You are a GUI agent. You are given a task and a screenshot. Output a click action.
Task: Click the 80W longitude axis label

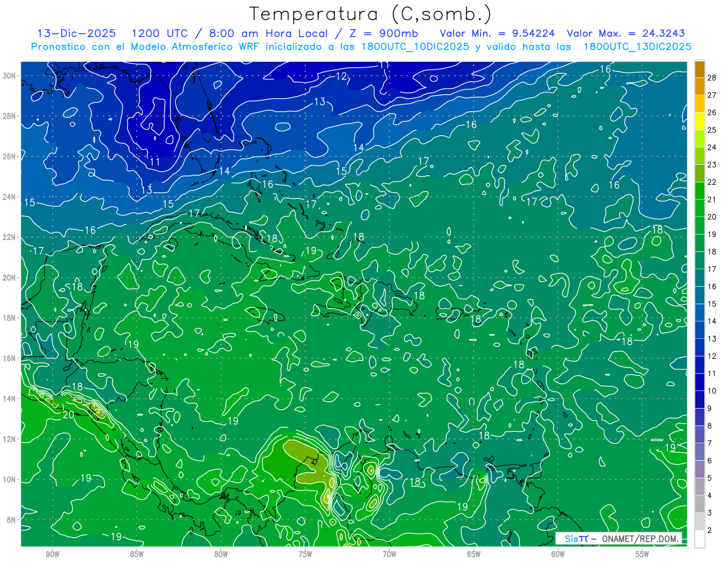221,554
